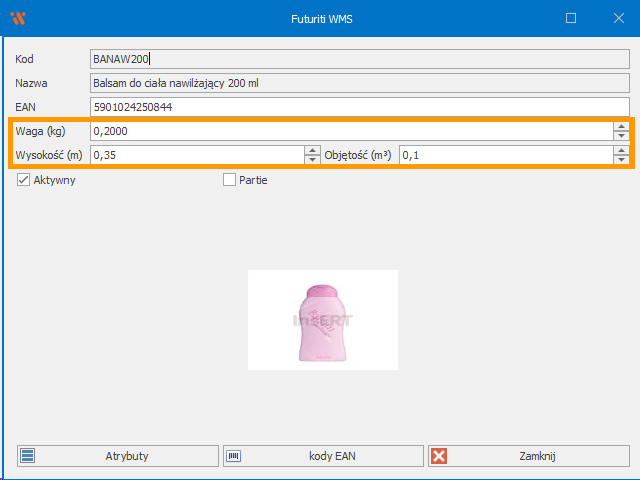Select the Nazwa text field

pyautogui.click(x=360, y=83)
